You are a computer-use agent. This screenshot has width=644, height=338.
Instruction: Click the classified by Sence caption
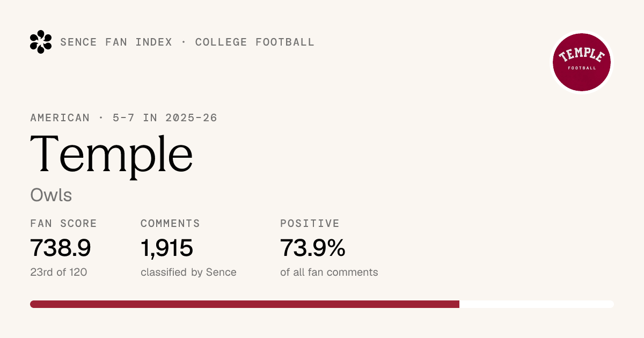click(188, 272)
